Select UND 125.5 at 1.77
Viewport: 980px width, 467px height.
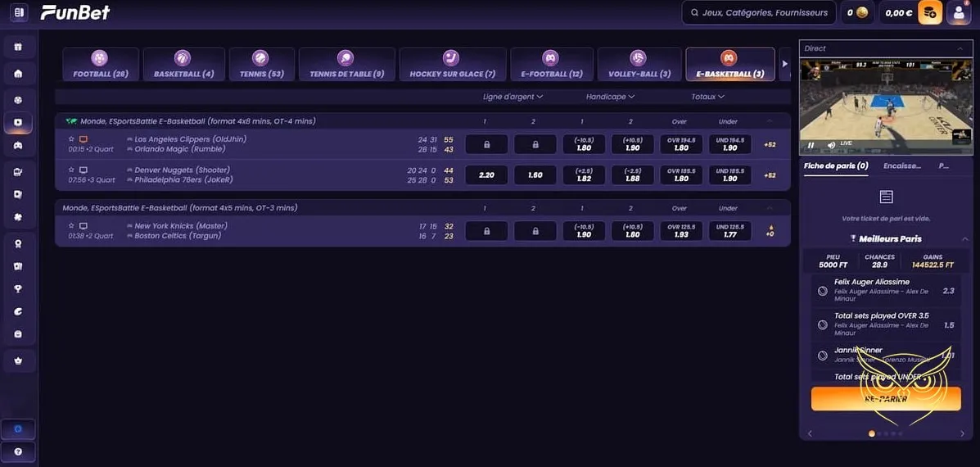(x=730, y=231)
